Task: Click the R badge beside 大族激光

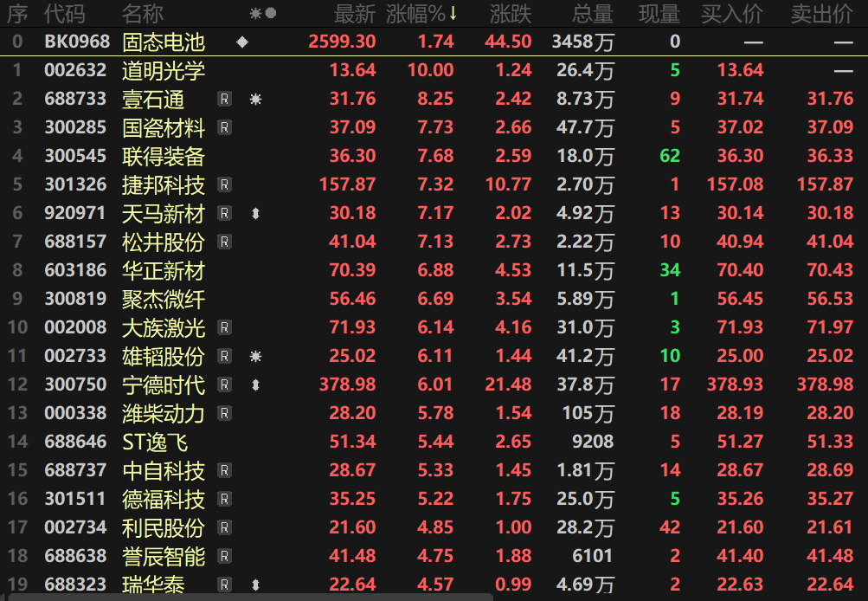Action: click(224, 328)
